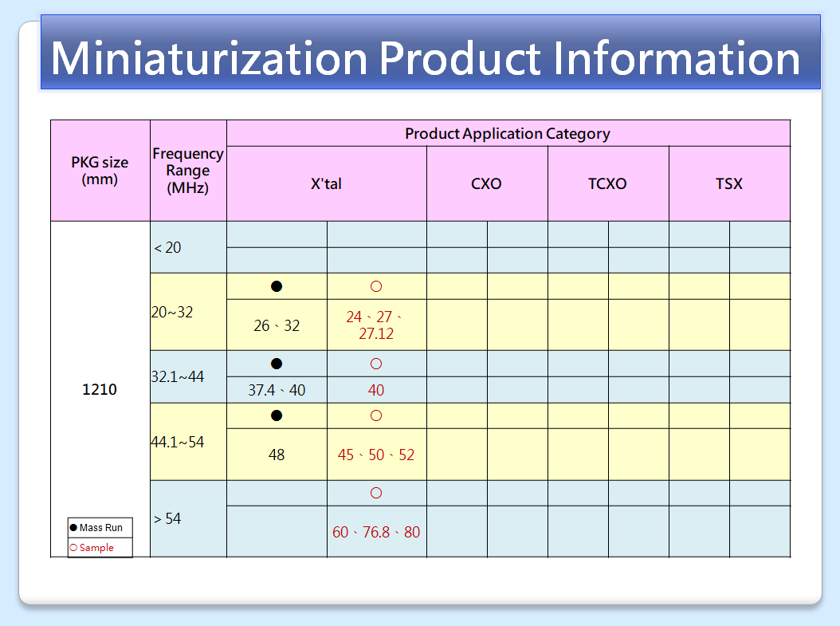The width and height of the screenshot is (840, 626).
Task: Click the red Sample circle in 44.1~54 row
Action: [x=376, y=415]
